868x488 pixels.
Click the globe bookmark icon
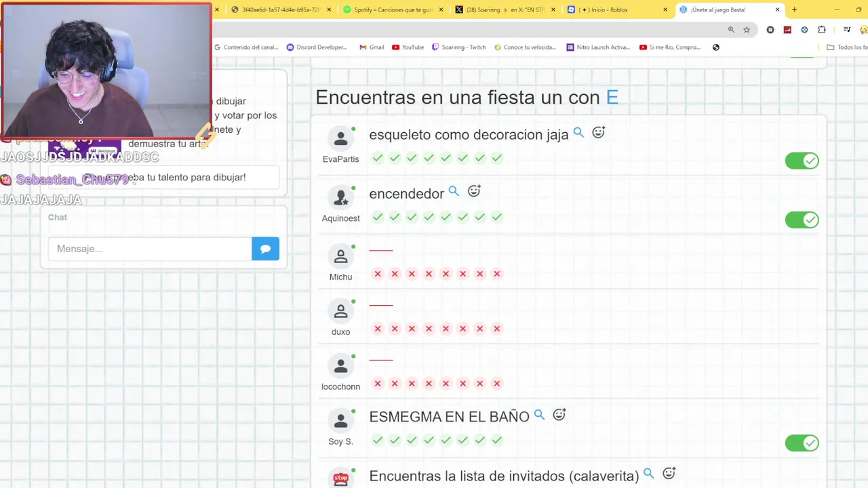[x=716, y=47]
